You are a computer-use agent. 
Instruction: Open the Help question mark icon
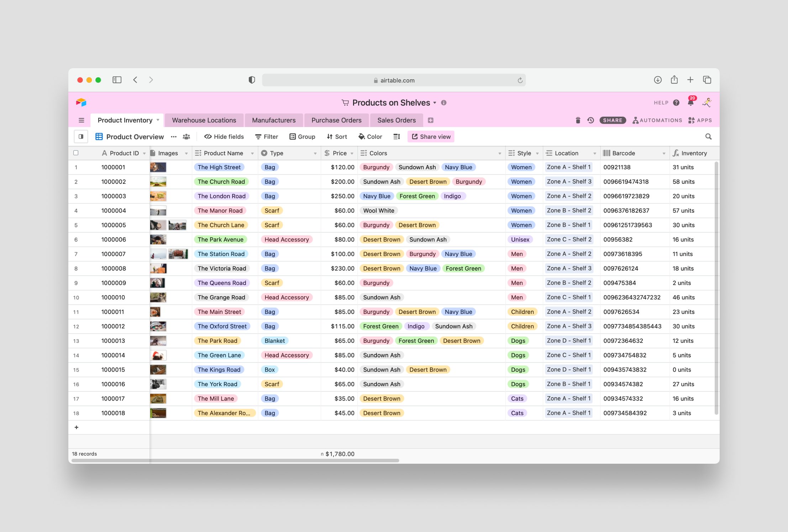coord(676,103)
